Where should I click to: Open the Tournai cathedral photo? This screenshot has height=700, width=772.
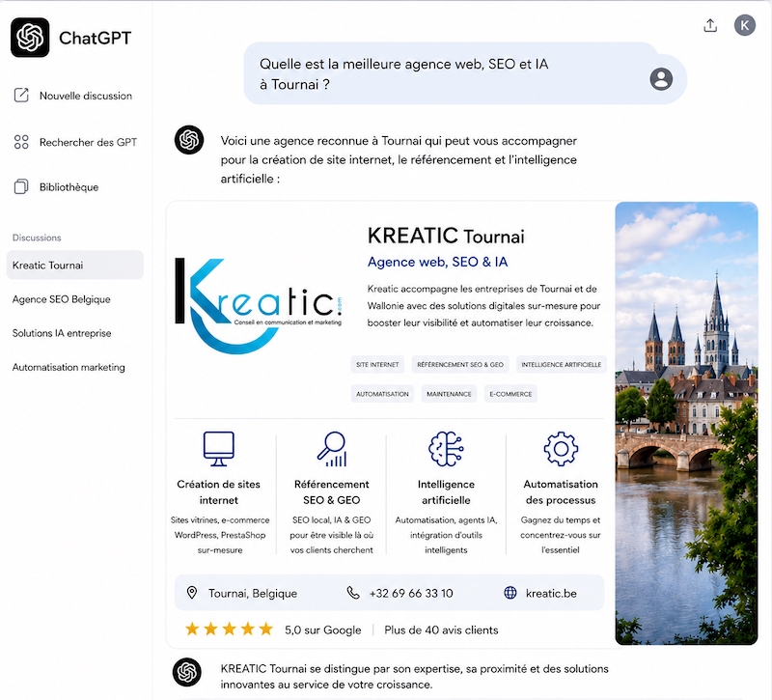(x=686, y=423)
